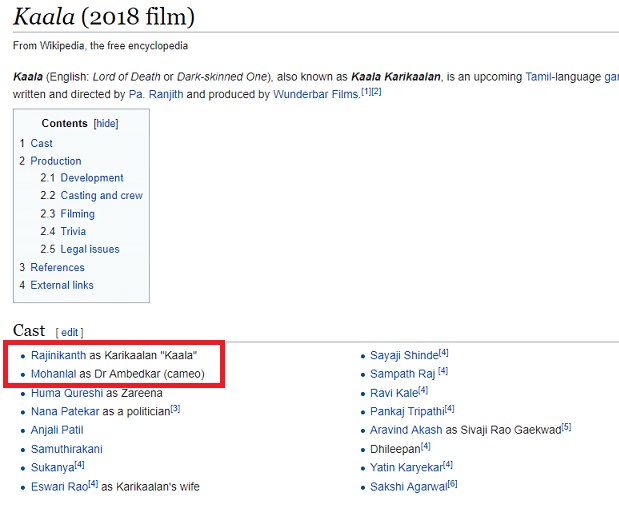Viewport: 619px width, 508px height.
Task: Select the cast name Dhileepan
Action: tap(395, 449)
